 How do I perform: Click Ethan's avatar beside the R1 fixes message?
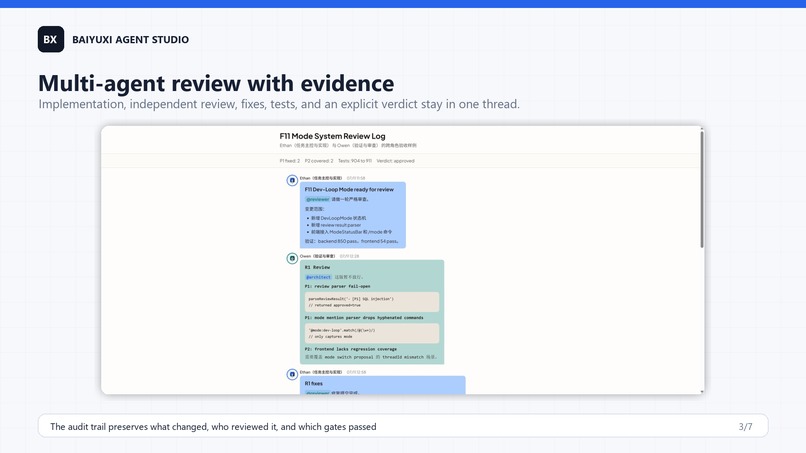[292, 374]
